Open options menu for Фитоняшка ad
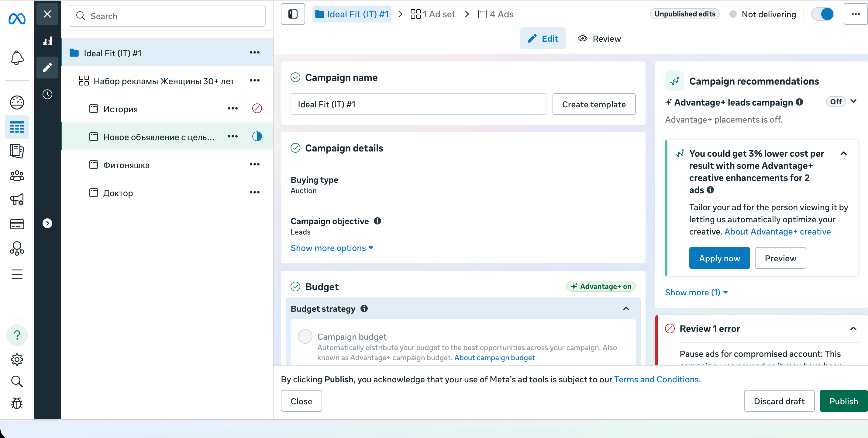Image resolution: width=868 pixels, height=438 pixels. (254, 165)
